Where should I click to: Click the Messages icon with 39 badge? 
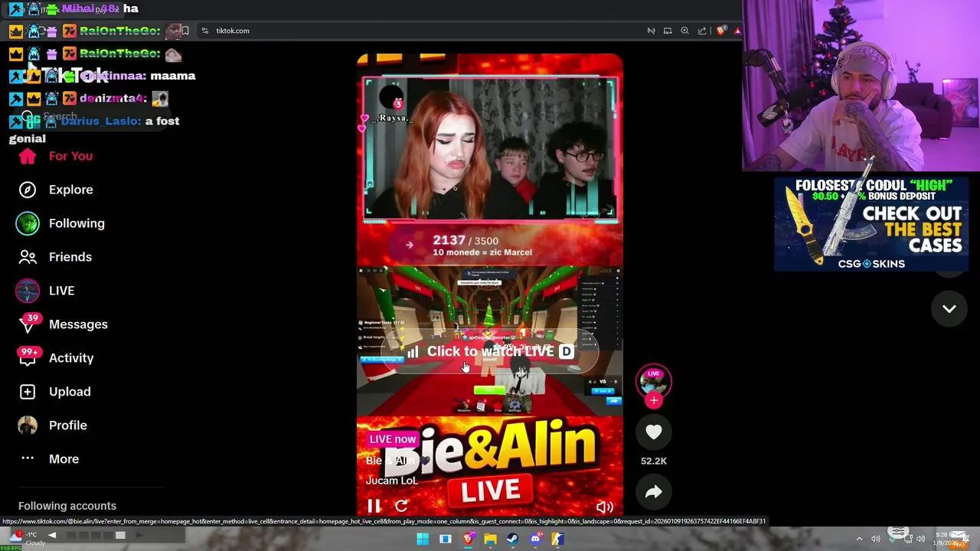coord(28,324)
